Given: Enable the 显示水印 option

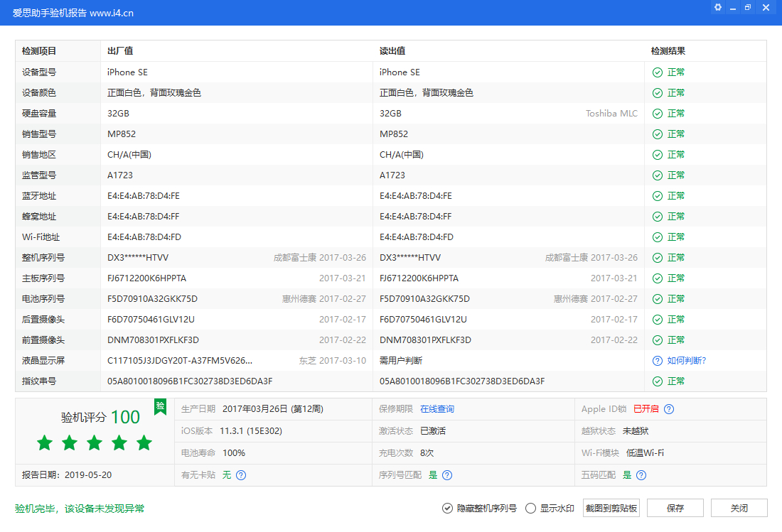Looking at the screenshot, I should tap(550, 508).
